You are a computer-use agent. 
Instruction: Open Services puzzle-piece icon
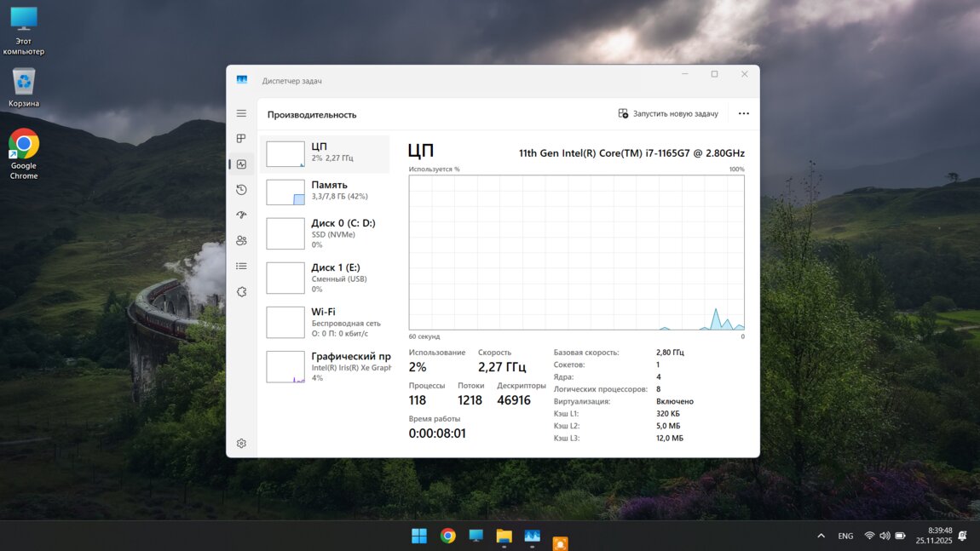pos(241,292)
